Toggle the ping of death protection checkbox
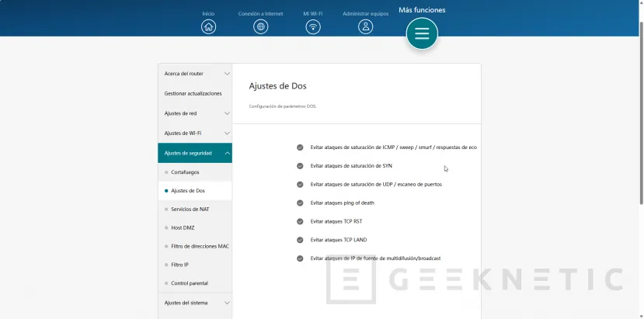This screenshot has height=319, width=644. coord(300,203)
